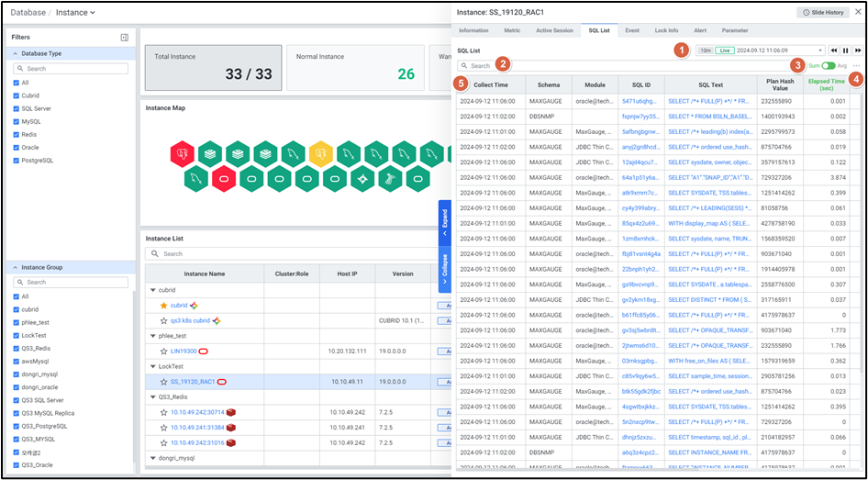Viewport: 868px width, 480px height.
Task: Favorite the LIN19300 instance with star icon
Action: tap(164, 351)
